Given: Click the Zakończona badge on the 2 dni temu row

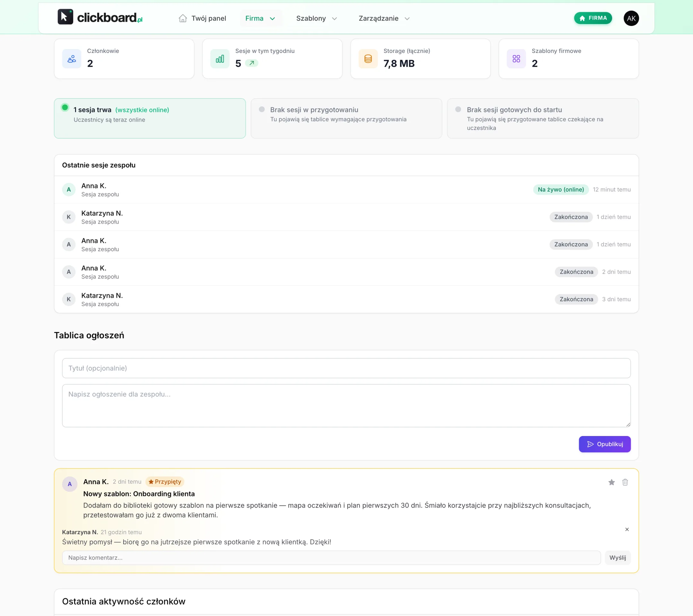Looking at the screenshot, I should click(x=576, y=272).
